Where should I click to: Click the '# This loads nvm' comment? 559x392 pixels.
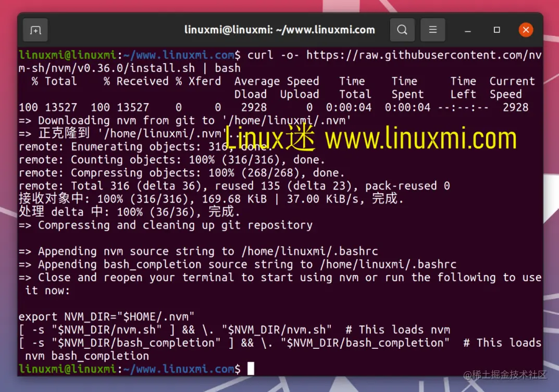pyautogui.click(x=398, y=330)
